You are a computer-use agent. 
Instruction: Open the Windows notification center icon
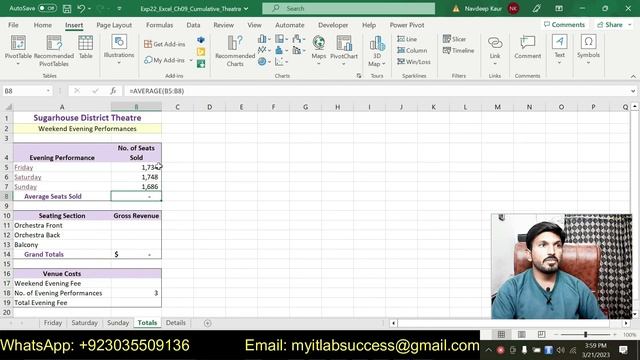click(x=623, y=350)
